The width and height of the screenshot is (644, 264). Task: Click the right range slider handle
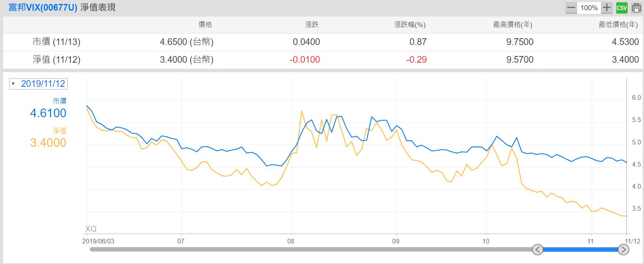[x=623, y=249]
